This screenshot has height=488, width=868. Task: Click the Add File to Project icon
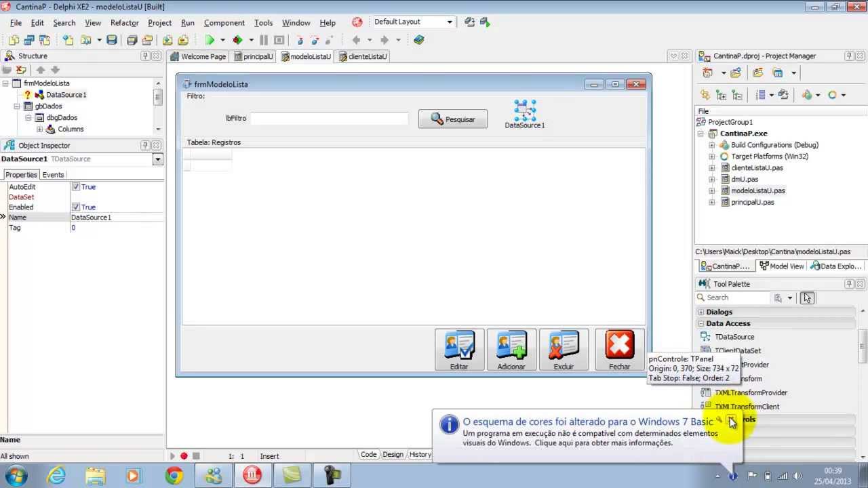(167, 40)
